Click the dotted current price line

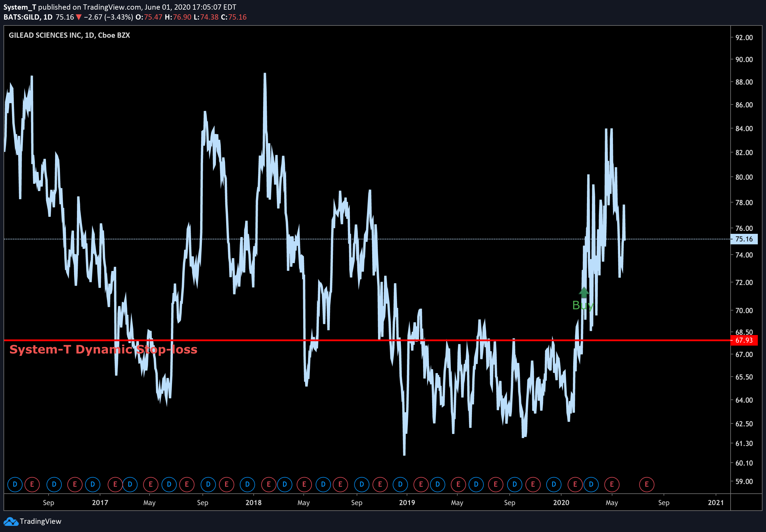(x=367, y=239)
